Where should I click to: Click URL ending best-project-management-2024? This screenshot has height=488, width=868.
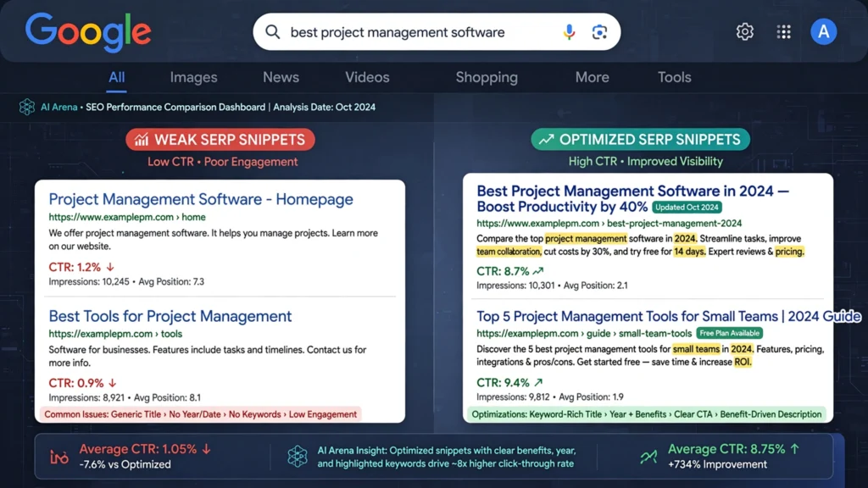click(609, 223)
